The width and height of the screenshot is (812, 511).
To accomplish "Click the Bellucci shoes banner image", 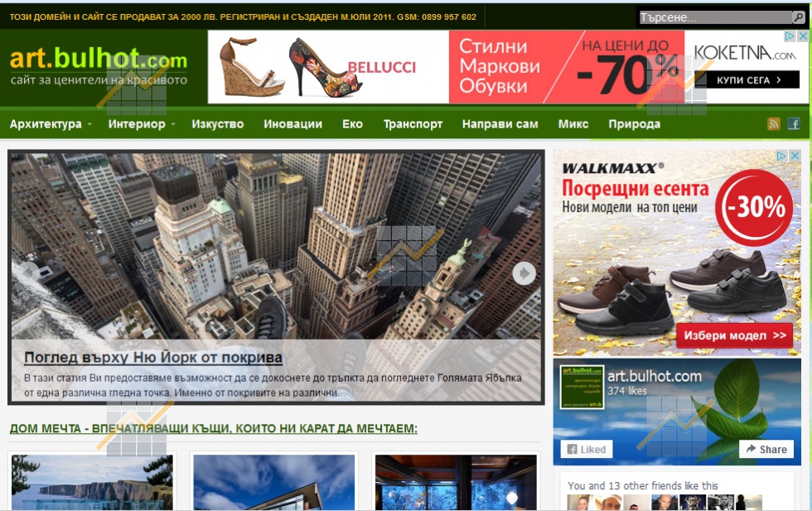I will (328, 67).
